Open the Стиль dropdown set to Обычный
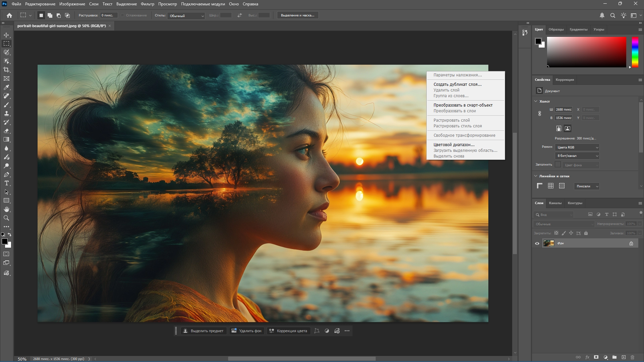This screenshot has width=644, height=362. click(186, 16)
